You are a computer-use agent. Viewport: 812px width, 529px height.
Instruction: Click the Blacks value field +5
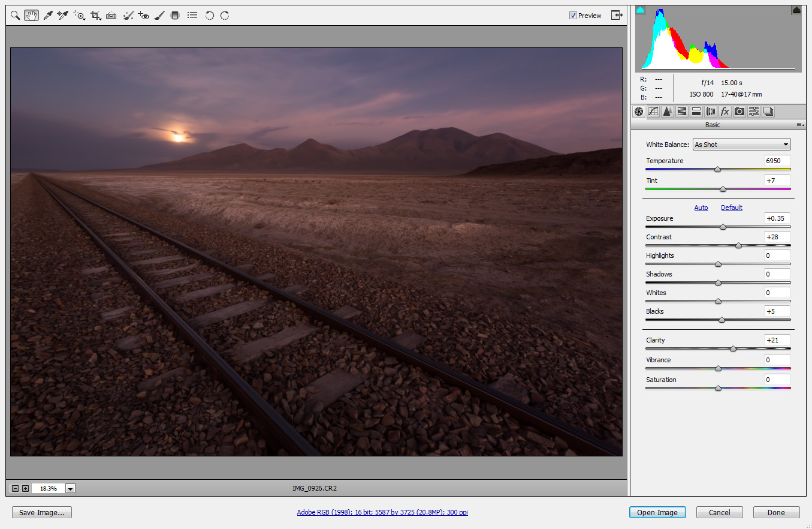tap(777, 311)
